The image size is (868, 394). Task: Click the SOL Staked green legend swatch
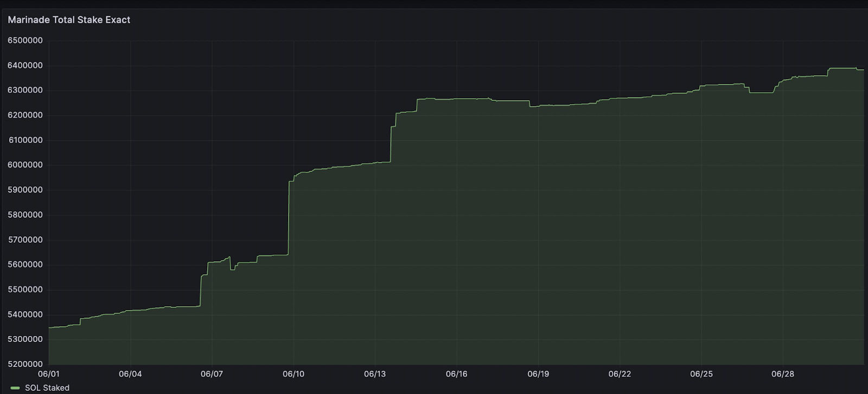[x=15, y=388]
